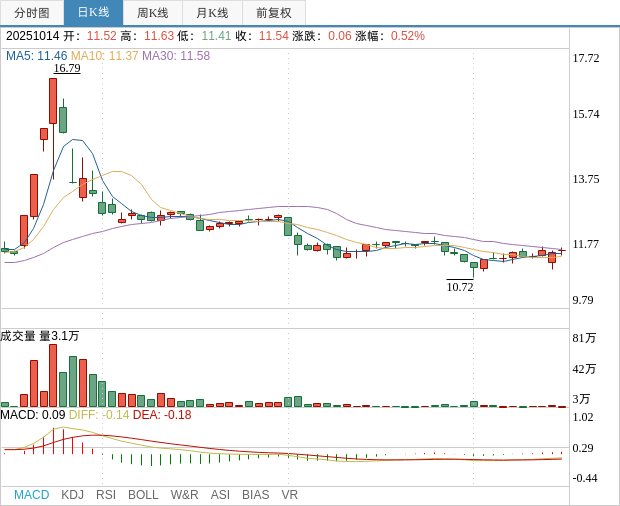The image size is (620, 506).
Task: Click the 高: 11.63 high value
Action: (x=147, y=36)
